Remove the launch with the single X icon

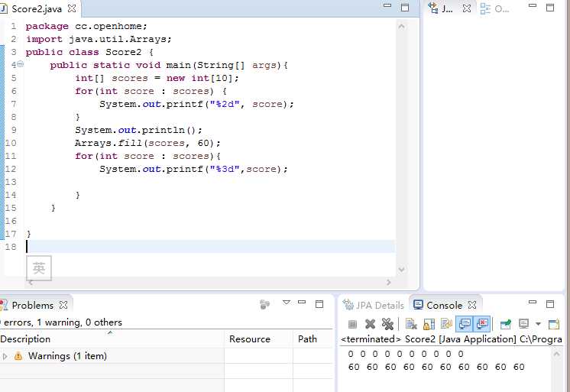(x=370, y=324)
